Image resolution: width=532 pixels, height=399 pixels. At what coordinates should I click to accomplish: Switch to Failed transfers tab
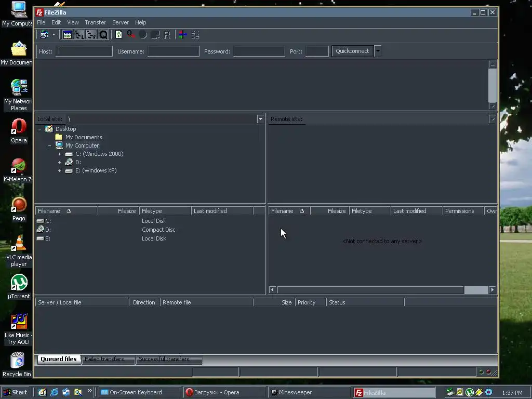click(108, 360)
